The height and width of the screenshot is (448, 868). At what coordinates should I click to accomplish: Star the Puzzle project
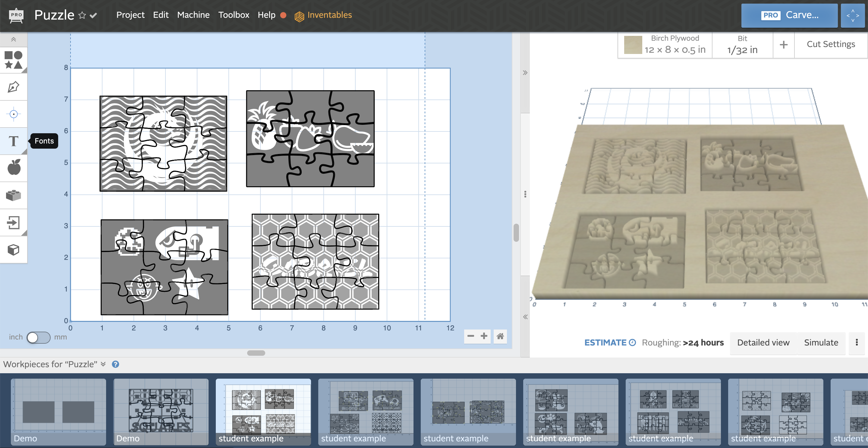tap(82, 15)
